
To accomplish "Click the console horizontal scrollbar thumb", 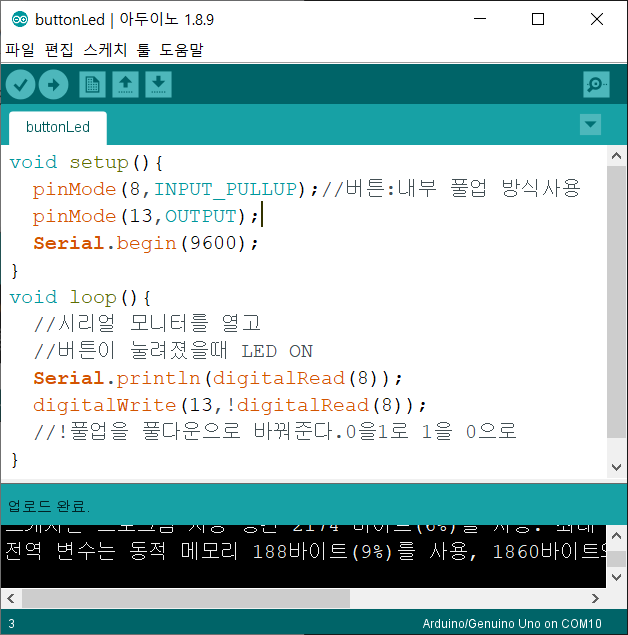I will [186, 598].
